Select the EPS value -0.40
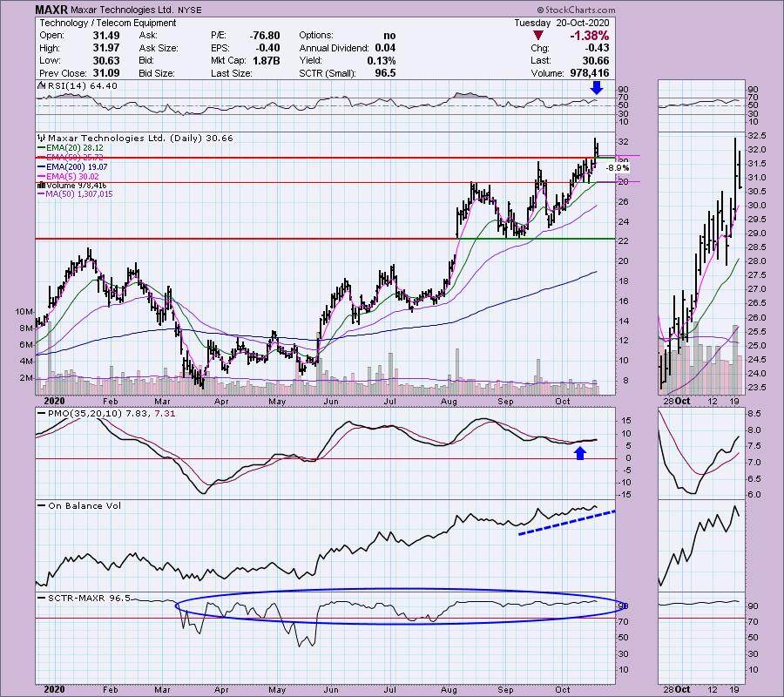784x697 pixels. point(269,48)
